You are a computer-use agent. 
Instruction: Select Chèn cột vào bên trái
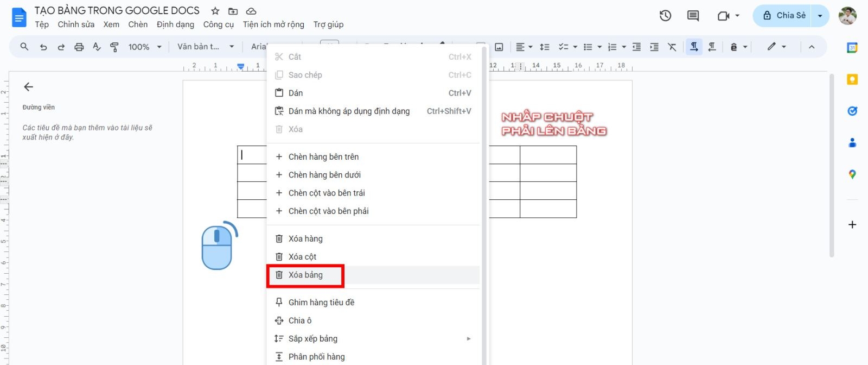[373, 193]
